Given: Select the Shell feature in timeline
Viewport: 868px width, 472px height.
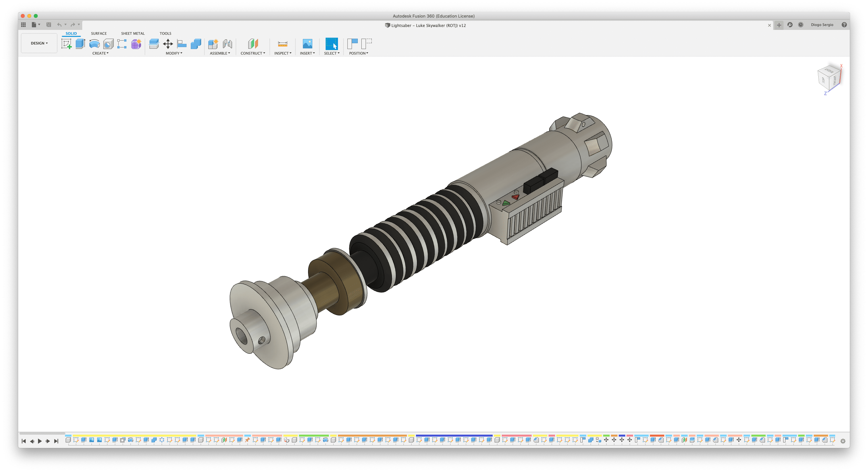Looking at the screenshot, I should click(123, 440).
